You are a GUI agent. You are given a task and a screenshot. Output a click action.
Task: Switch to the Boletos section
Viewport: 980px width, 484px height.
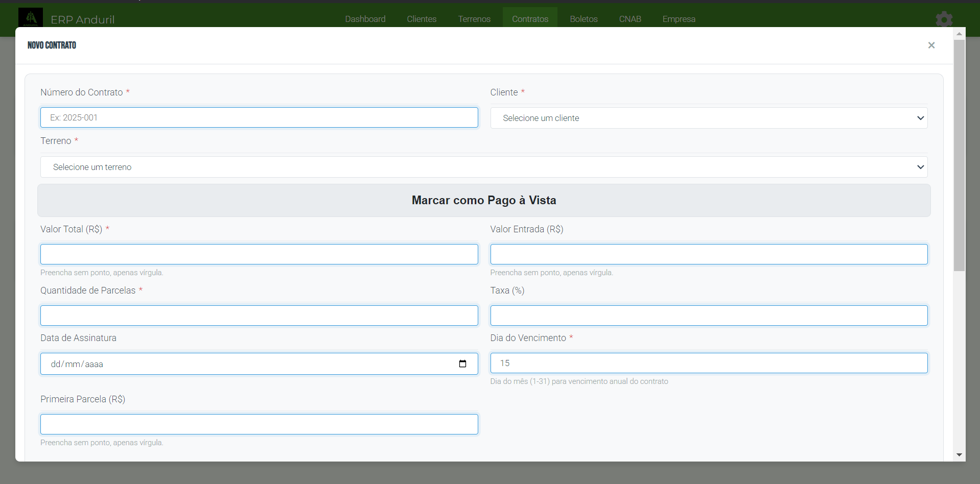[584, 19]
